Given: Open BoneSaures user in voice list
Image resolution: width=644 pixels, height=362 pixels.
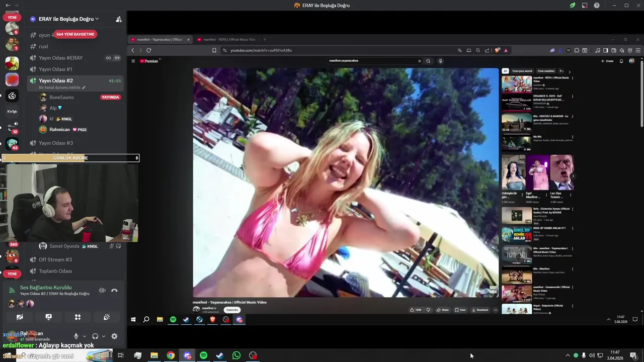Looking at the screenshot, I should point(61,97).
